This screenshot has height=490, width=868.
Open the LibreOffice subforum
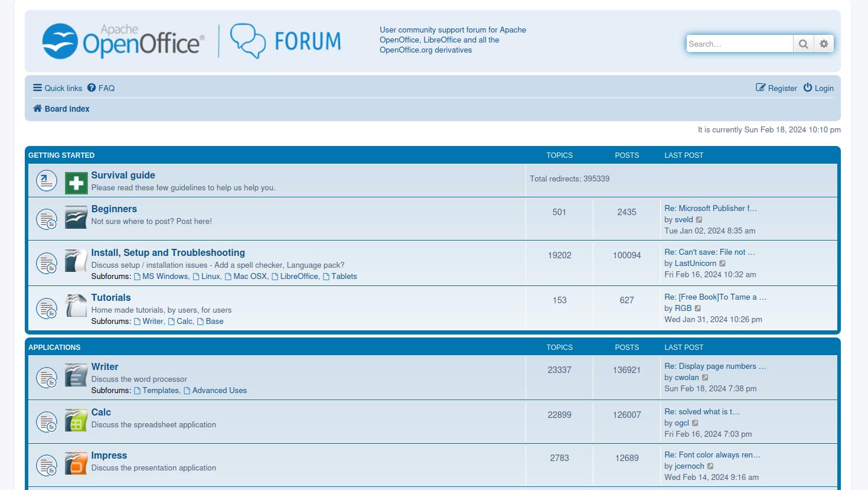click(x=295, y=277)
